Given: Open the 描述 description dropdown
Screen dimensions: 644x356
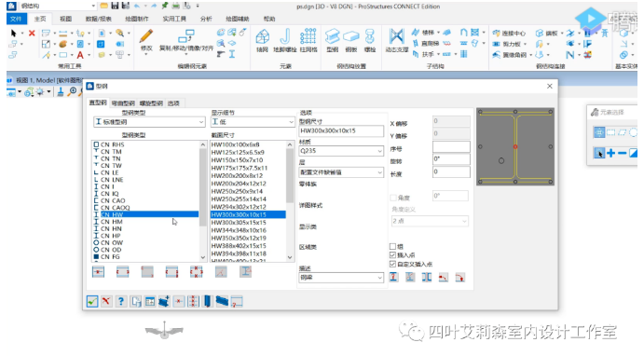Looking at the screenshot, I should click(342, 278).
